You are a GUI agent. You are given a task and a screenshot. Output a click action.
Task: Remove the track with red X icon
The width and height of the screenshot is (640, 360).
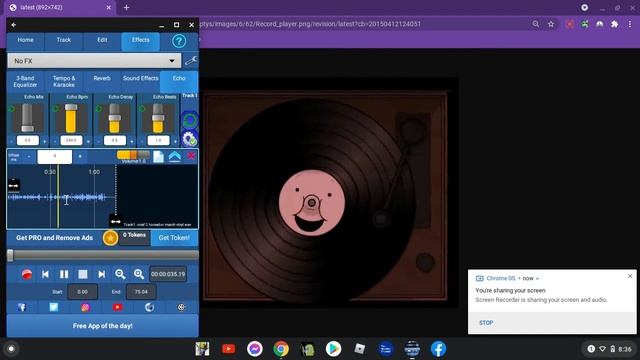click(x=191, y=156)
